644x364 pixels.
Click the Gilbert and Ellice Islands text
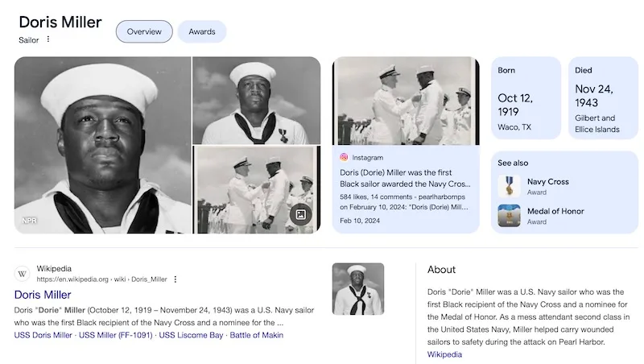pos(597,124)
